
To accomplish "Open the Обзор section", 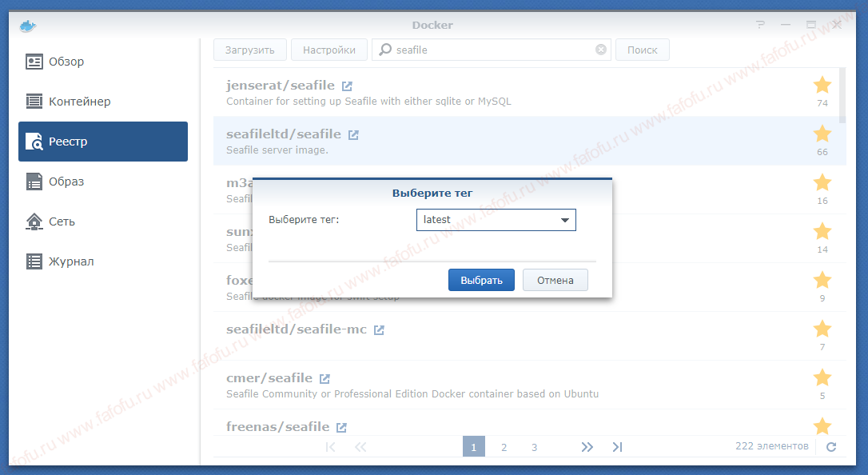I will (x=103, y=62).
